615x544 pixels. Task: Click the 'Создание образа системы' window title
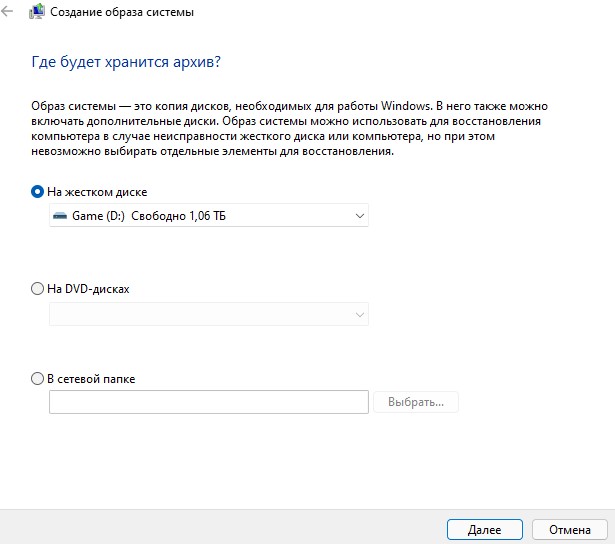(122, 12)
